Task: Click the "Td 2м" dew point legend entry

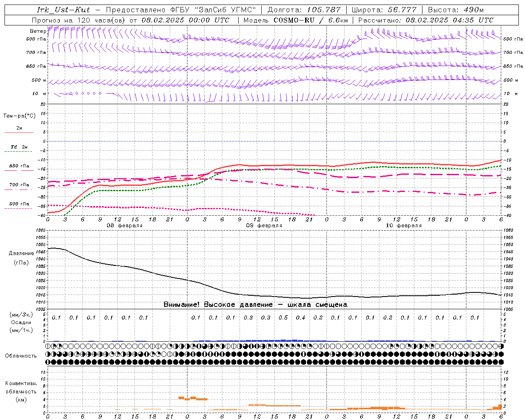Action: coord(19,147)
